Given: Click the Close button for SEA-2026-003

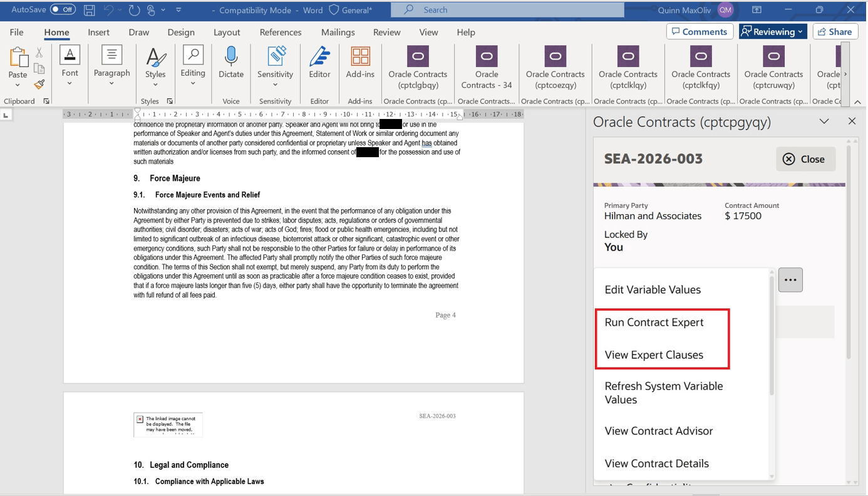Looking at the screenshot, I should 805,159.
